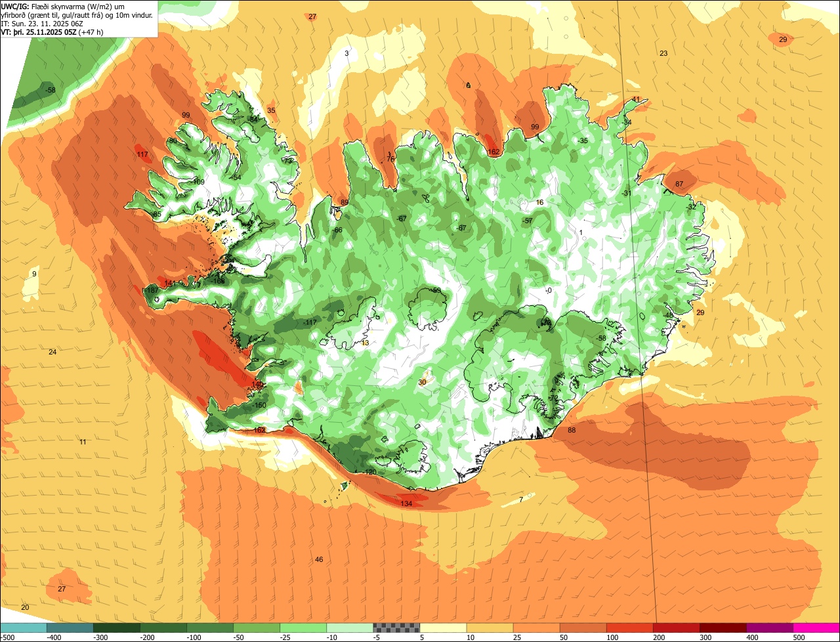Screen dimensions: 840x642
Task: Click the darkest green swatch between -300 and -200
Action: pos(117,628)
